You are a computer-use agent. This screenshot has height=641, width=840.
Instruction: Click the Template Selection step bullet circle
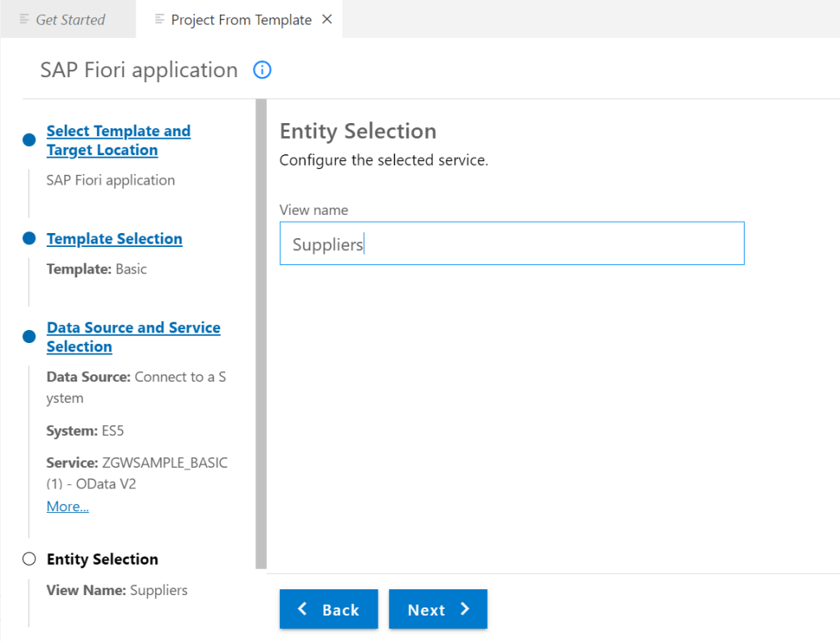tap(30, 239)
